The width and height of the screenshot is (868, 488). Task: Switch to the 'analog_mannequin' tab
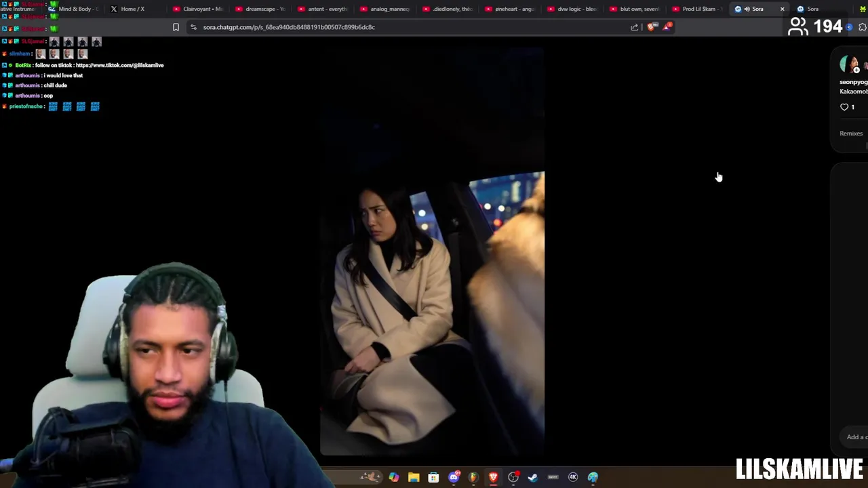(x=385, y=9)
